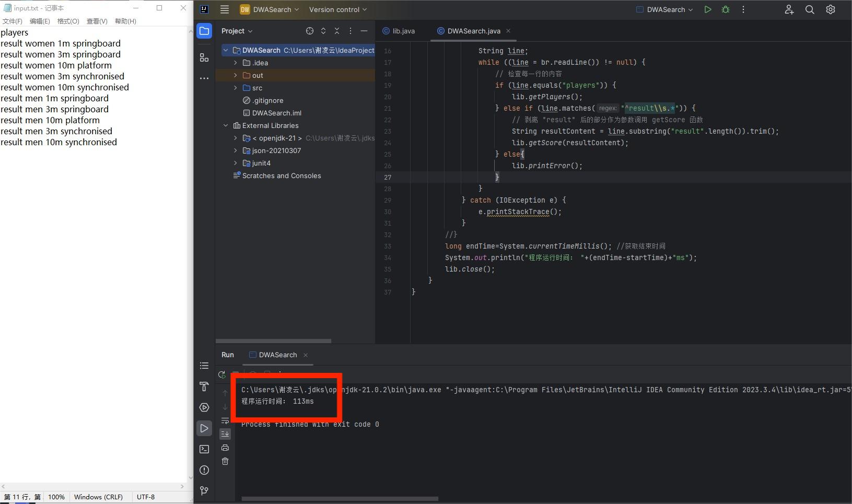The height and width of the screenshot is (504, 852).
Task: Open More Actions menu beside the debug icon
Action: (743, 9)
